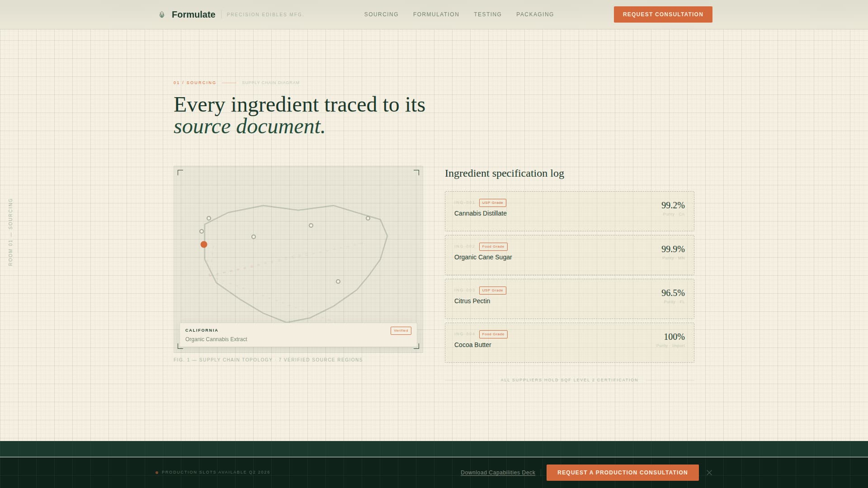The height and width of the screenshot is (488, 868).
Task: Click the hollow node below top map edge center
Action: (311, 225)
